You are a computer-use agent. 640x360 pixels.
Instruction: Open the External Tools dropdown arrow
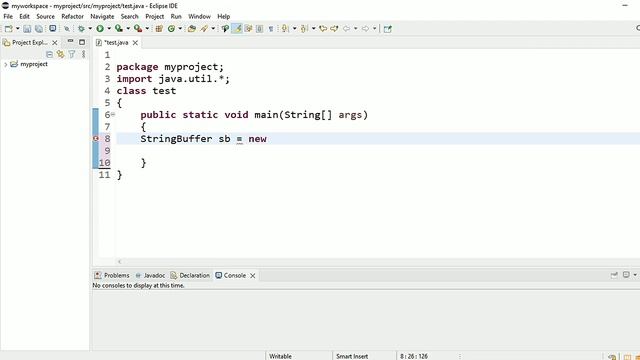[x=147, y=29]
